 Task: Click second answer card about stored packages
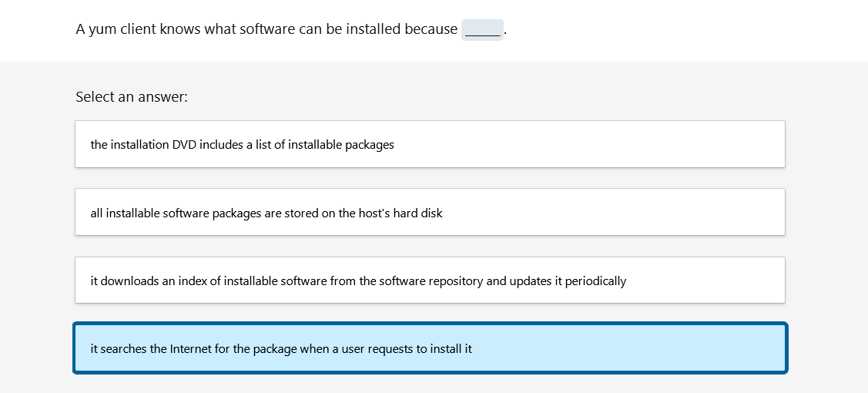430,212
